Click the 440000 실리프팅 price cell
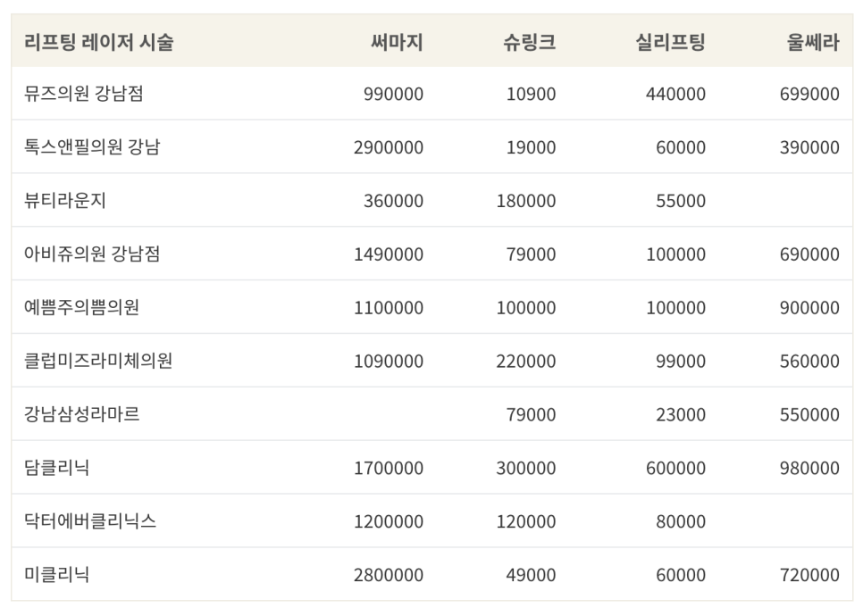This screenshot has width=863, height=616. coord(675,94)
